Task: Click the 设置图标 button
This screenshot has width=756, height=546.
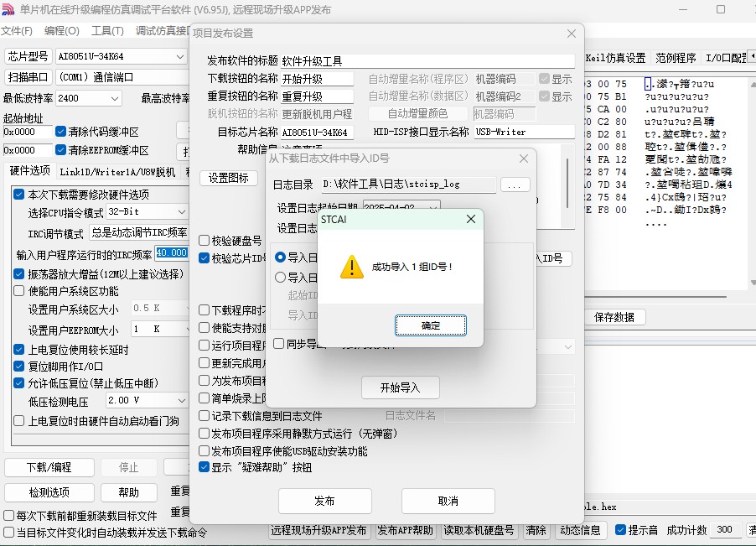Action: click(x=229, y=178)
